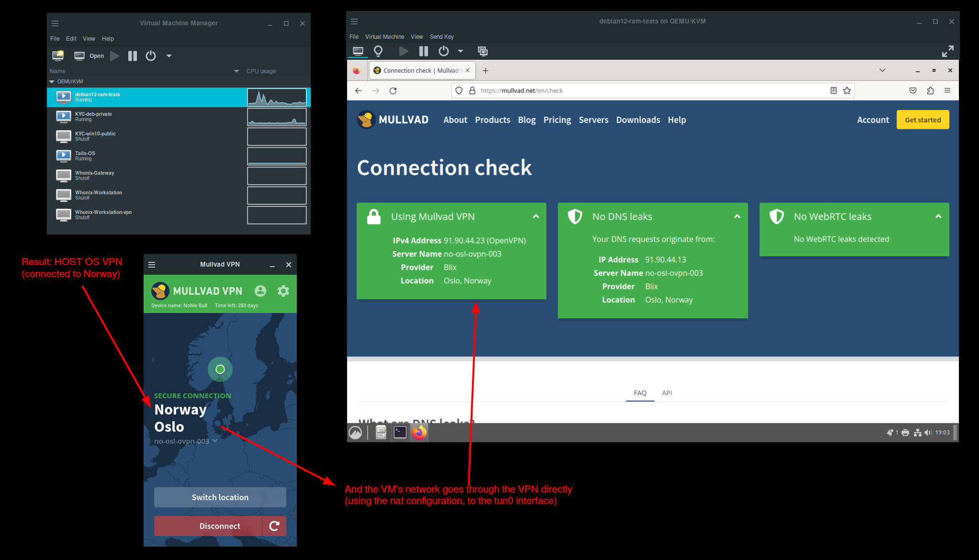Image resolution: width=979 pixels, height=560 pixels.
Task: Open the shutdown dropdown arrow in the VM viewer toolbar
Action: coord(461,51)
